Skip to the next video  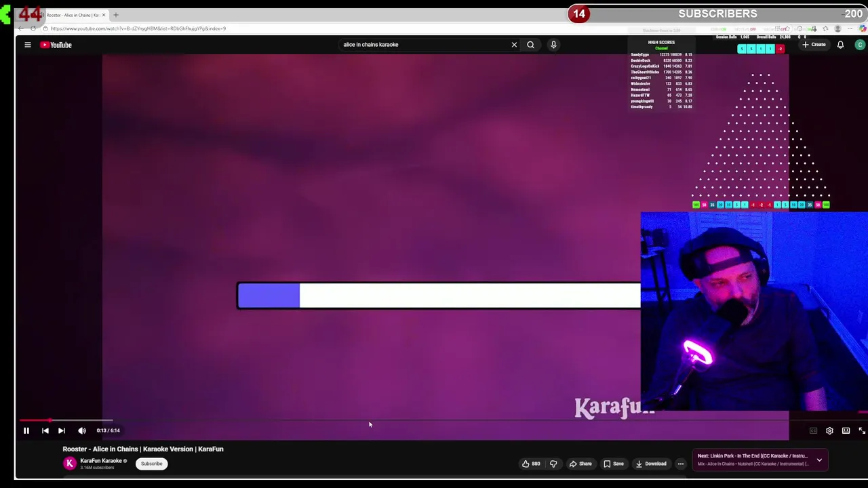click(x=61, y=430)
